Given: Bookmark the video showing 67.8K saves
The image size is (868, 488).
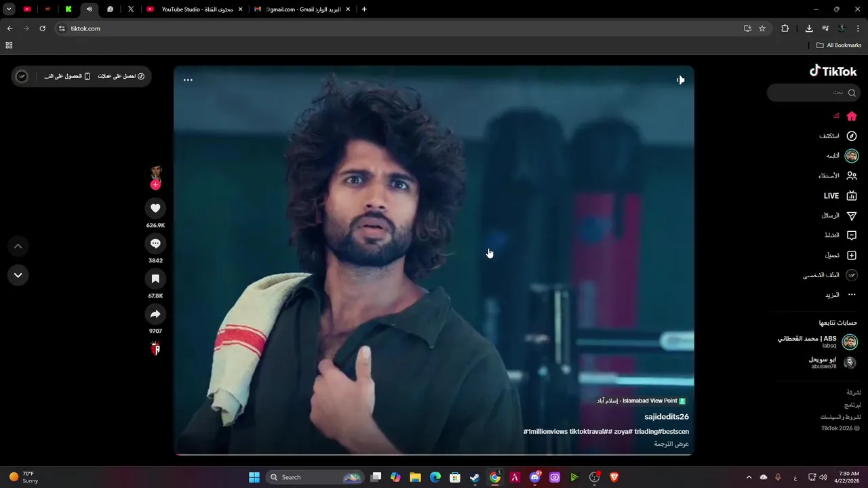Looking at the screenshot, I should coord(155,279).
